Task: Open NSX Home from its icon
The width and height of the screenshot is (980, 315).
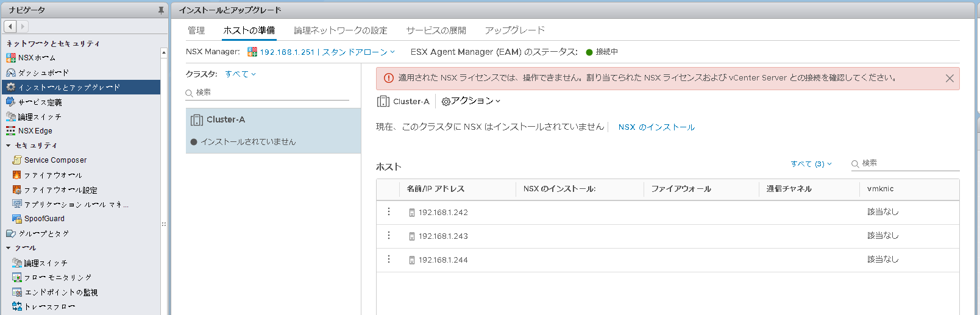Action: (x=11, y=58)
